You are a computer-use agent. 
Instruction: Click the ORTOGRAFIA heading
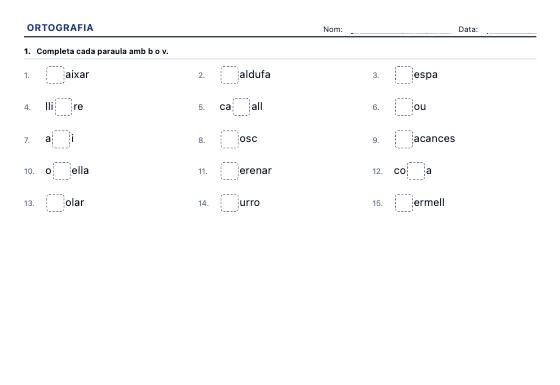[60, 28]
